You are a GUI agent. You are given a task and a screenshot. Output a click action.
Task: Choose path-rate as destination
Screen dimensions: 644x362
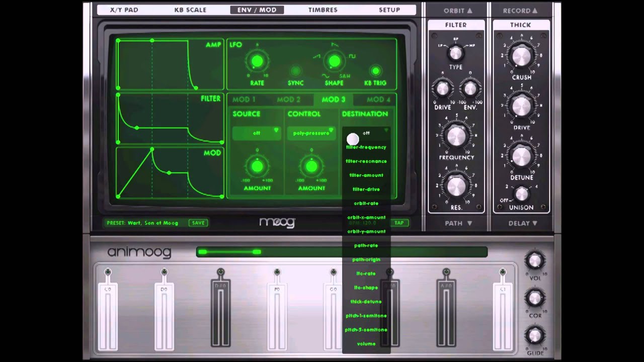[x=366, y=246]
